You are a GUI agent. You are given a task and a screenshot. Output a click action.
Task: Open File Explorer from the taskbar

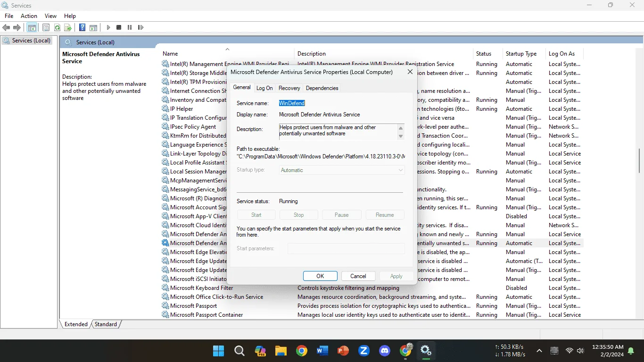[281, 351]
